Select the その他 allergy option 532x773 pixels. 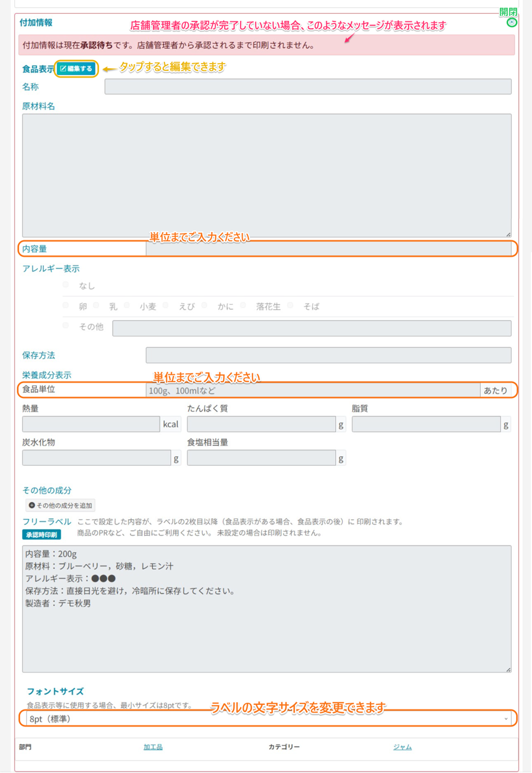pyautogui.click(x=66, y=326)
